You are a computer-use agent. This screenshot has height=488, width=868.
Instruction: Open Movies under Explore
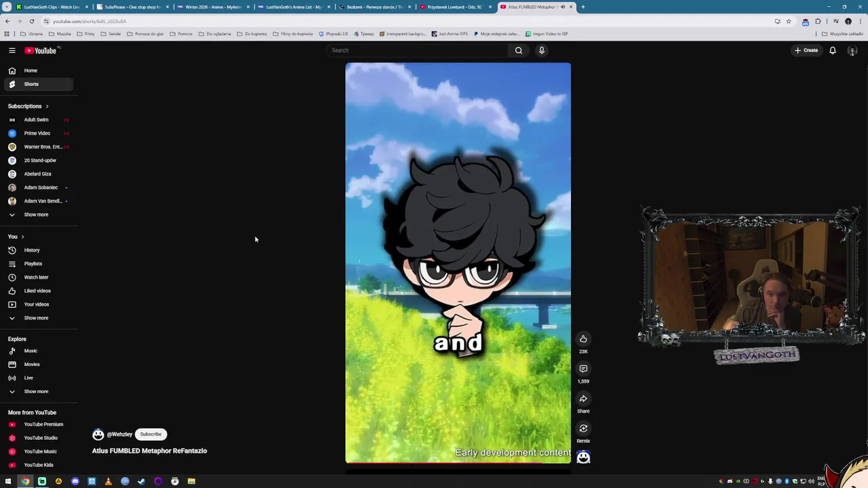38,365
